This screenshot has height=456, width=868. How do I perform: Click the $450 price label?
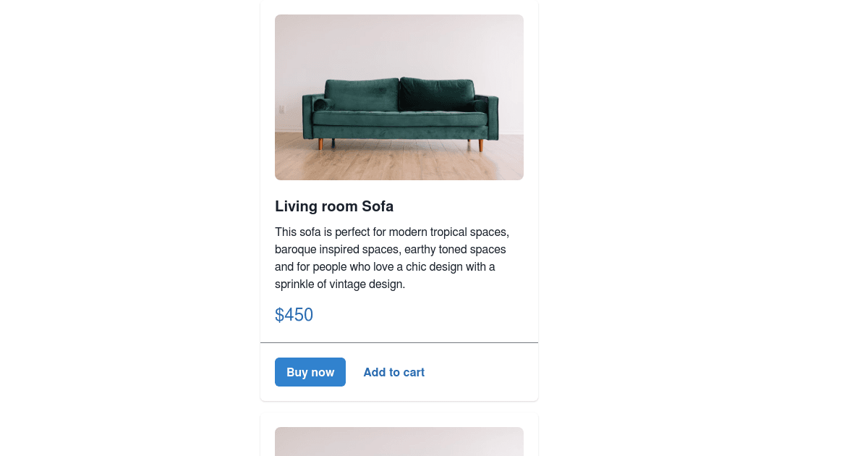[294, 315]
